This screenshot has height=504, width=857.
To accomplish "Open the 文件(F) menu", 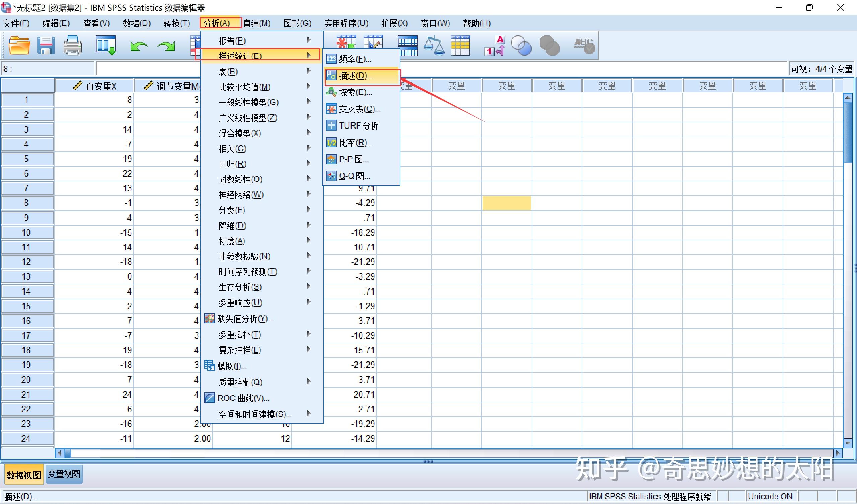I will click(x=16, y=23).
